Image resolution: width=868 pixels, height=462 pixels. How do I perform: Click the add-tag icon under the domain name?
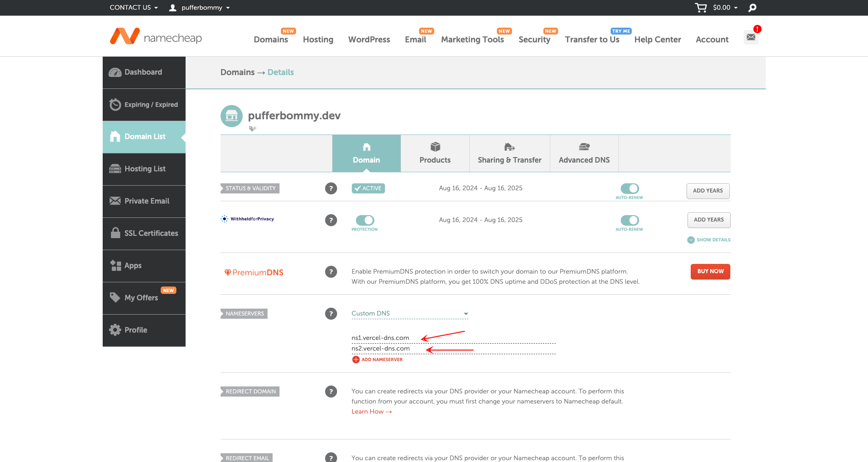pyautogui.click(x=252, y=129)
